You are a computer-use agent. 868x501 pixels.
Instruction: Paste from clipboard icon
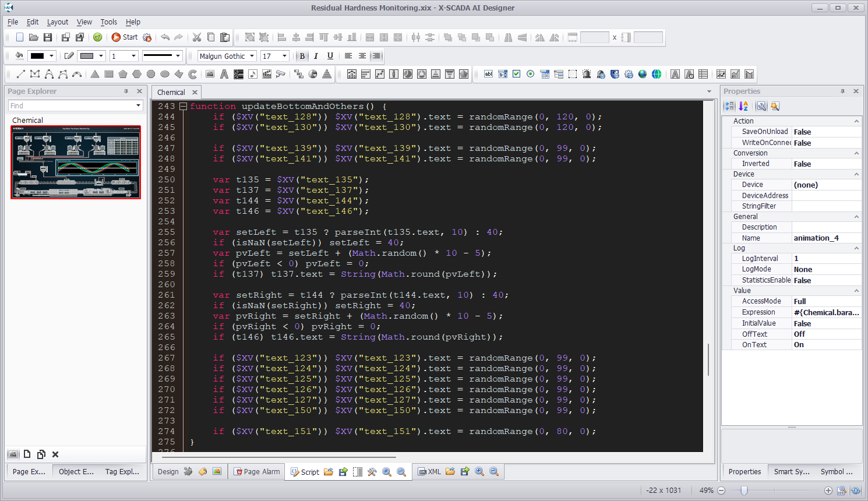pyautogui.click(x=225, y=37)
